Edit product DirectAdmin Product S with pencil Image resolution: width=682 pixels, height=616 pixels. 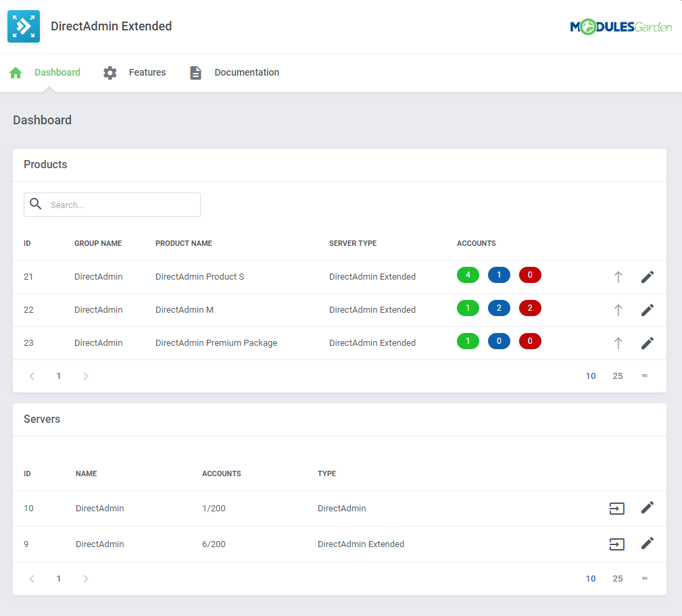pos(648,277)
